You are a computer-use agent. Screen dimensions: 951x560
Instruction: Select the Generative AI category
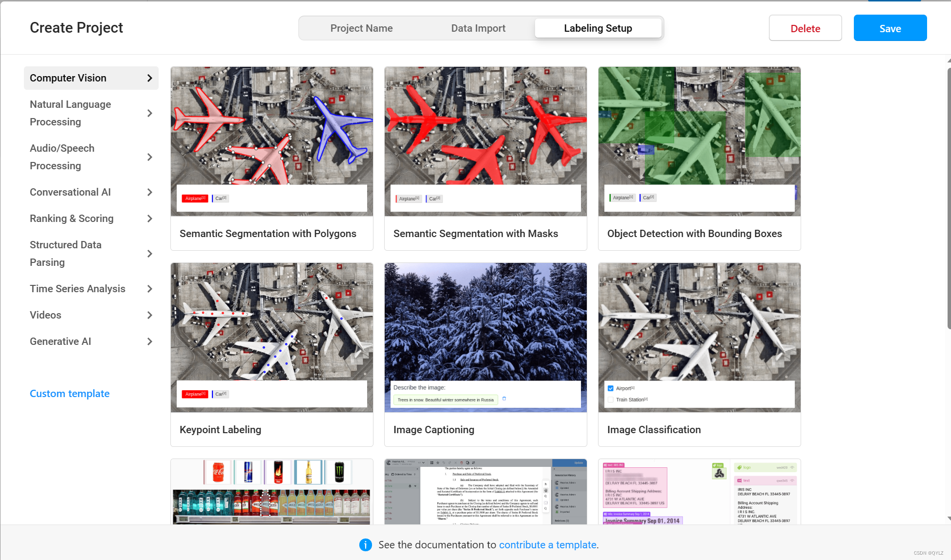click(91, 341)
